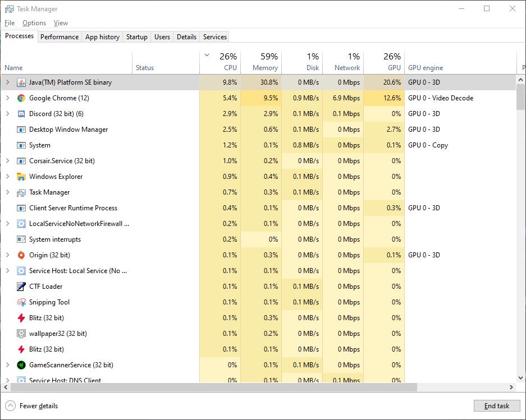Click the Windows Explorer folder icon
The image size is (526, 420).
(21, 177)
